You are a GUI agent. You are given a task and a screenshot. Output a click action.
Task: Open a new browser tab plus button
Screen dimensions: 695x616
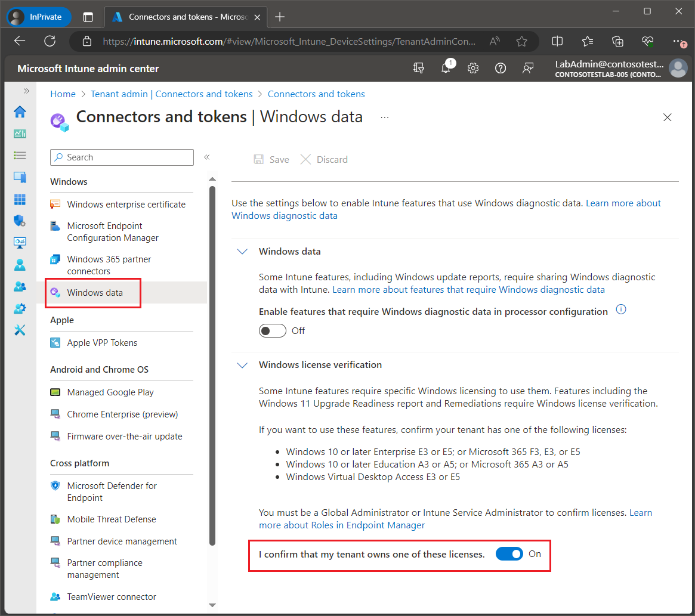[x=280, y=17]
